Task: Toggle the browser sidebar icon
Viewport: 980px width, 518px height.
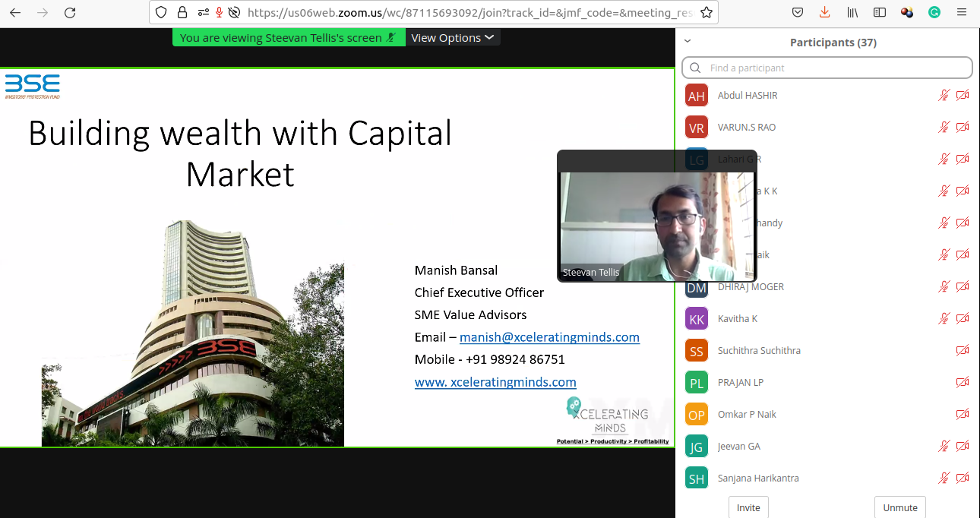Action: (x=880, y=13)
